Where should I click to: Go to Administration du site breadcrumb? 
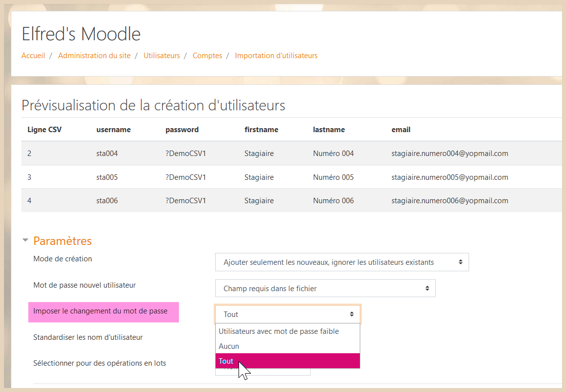tap(94, 56)
